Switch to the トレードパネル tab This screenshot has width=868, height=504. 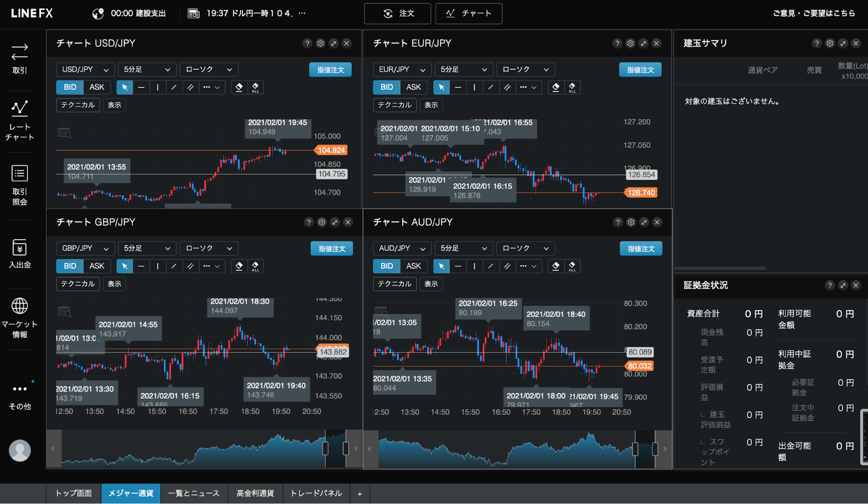(x=316, y=494)
